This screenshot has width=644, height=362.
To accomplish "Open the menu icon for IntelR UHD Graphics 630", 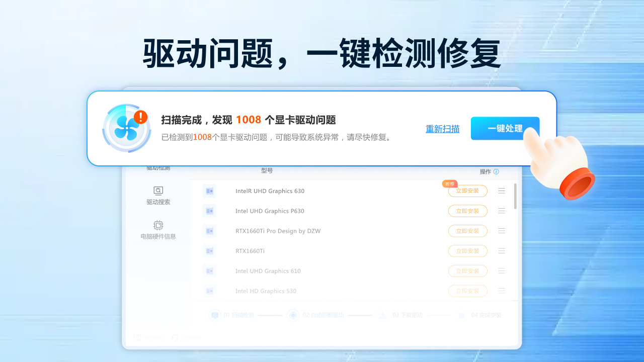I will (502, 191).
